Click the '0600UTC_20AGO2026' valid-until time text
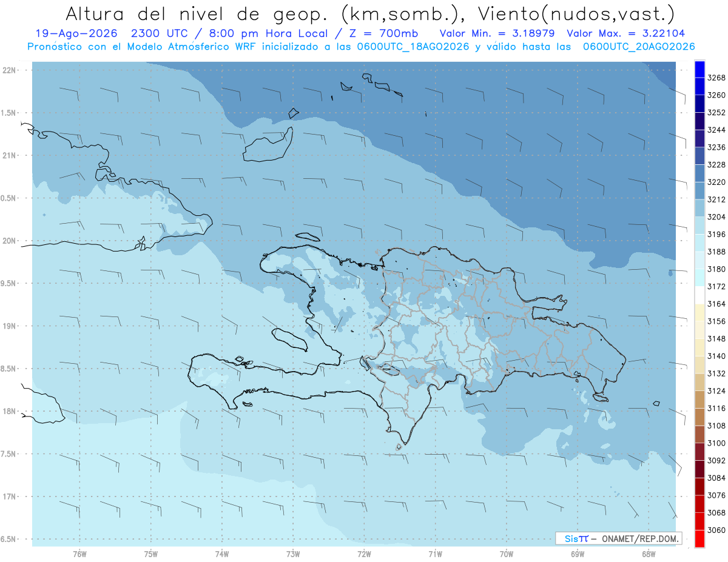 (639, 46)
